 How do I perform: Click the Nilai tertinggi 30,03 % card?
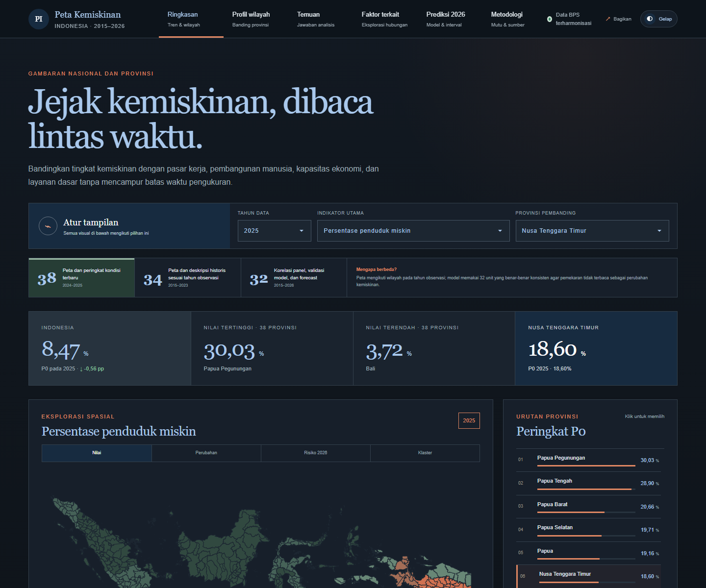[x=272, y=348]
